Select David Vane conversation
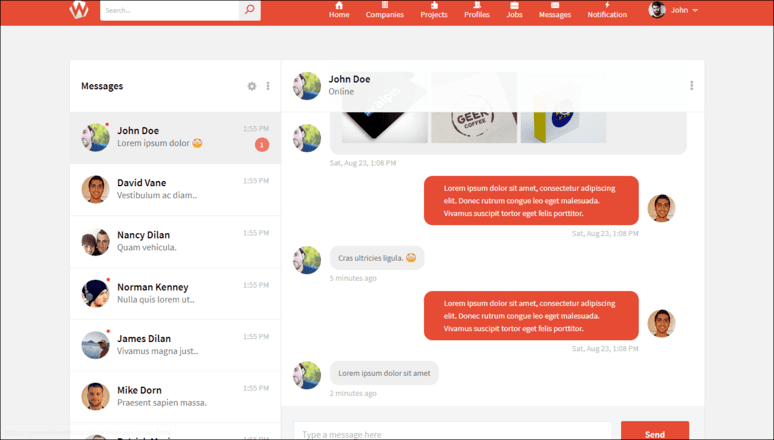This screenshot has width=774, height=440. [x=175, y=189]
